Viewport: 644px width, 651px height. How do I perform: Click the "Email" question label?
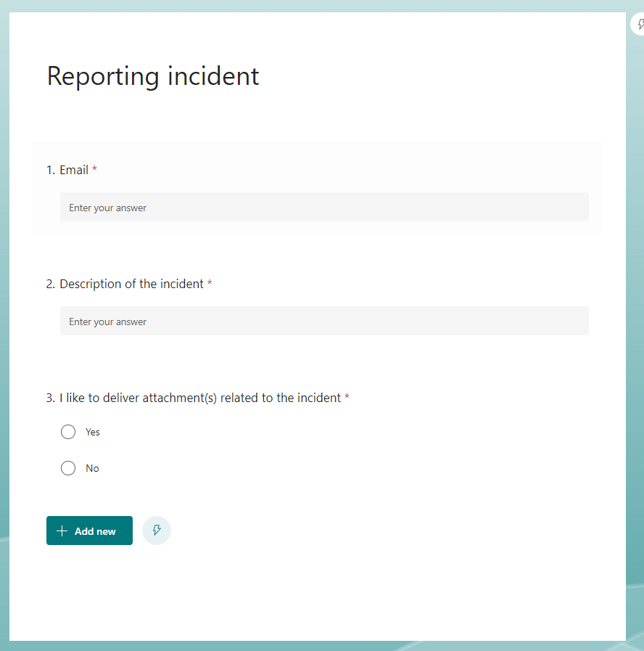coord(74,170)
